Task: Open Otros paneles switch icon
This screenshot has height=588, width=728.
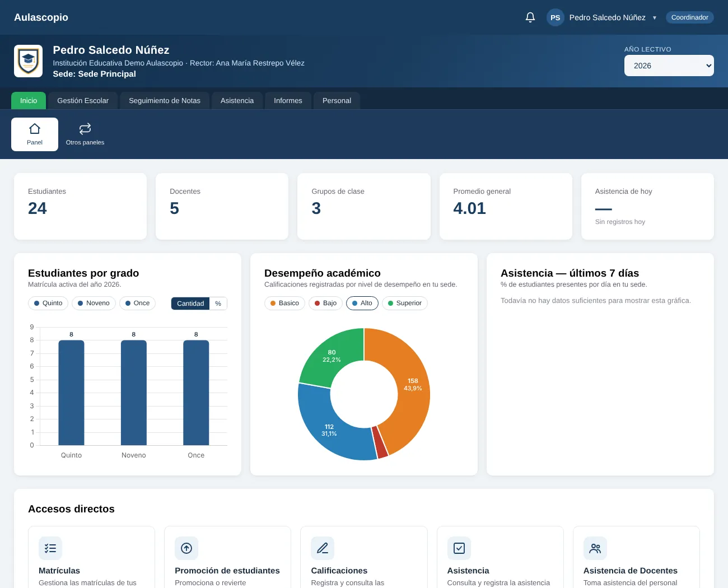Action: coord(85,129)
